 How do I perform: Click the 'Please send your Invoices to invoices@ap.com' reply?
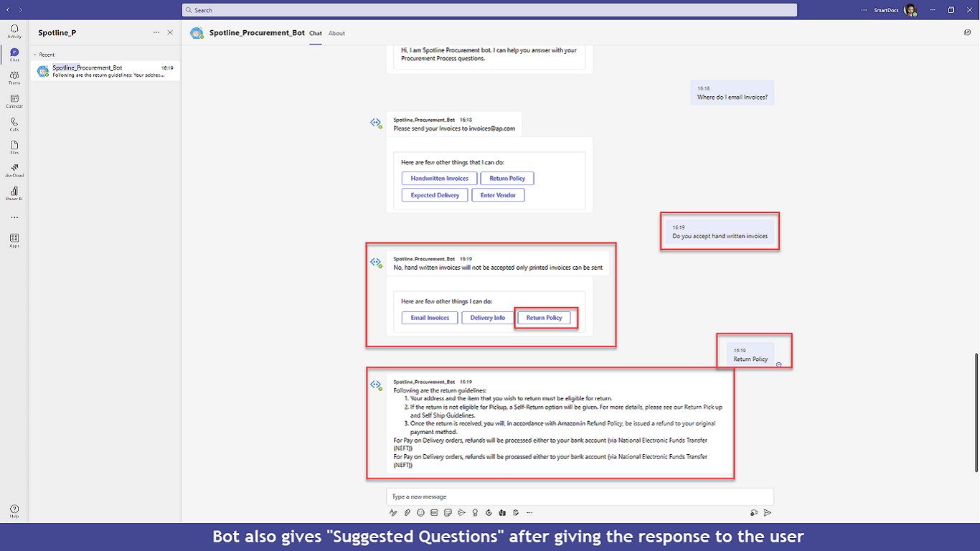coord(454,128)
